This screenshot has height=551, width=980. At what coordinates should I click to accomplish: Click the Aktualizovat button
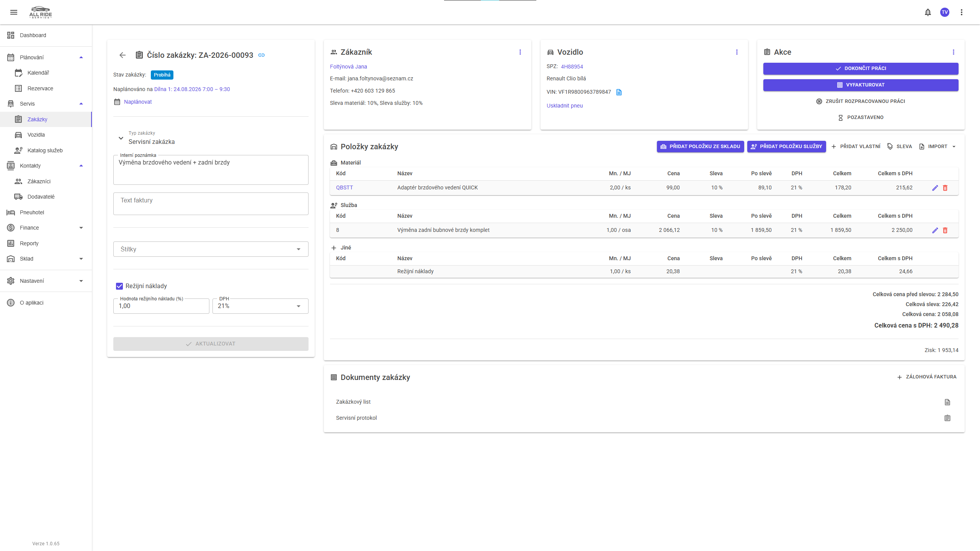click(211, 344)
